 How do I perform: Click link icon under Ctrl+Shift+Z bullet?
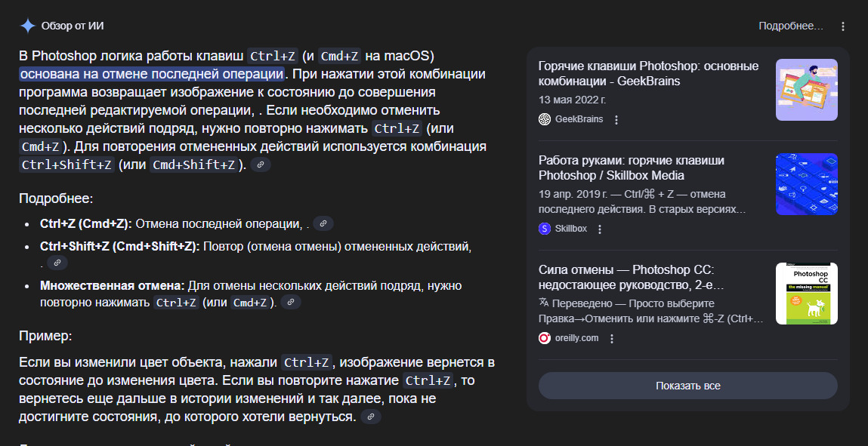coord(57,263)
